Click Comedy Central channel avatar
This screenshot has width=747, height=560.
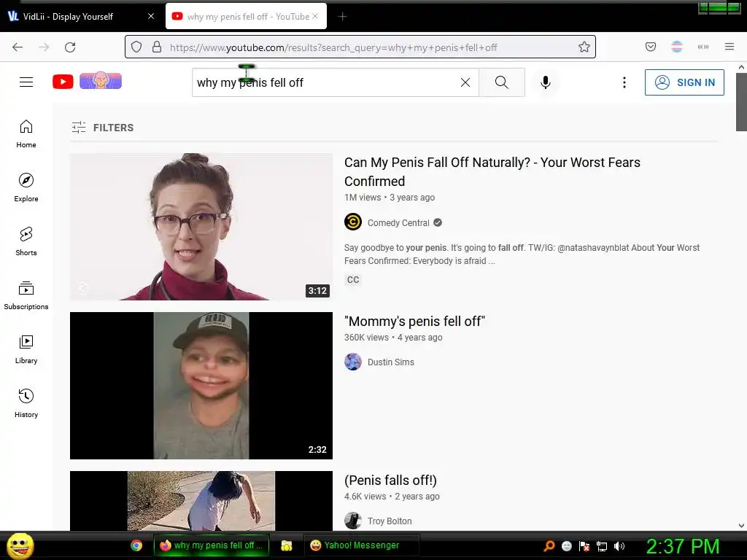pos(353,222)
